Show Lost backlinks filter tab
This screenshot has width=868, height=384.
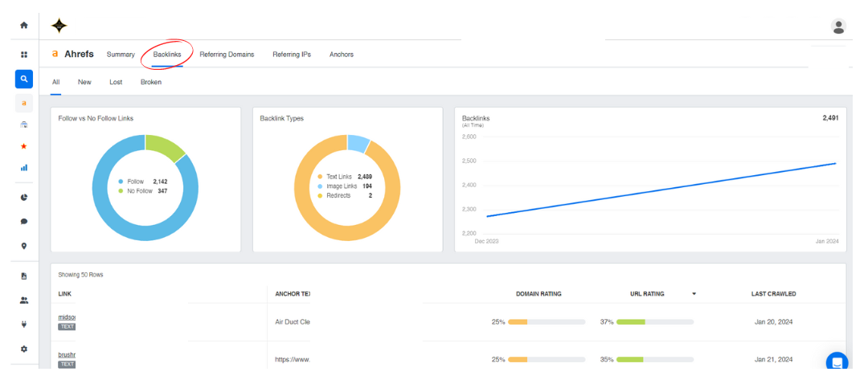pos(116,82)
